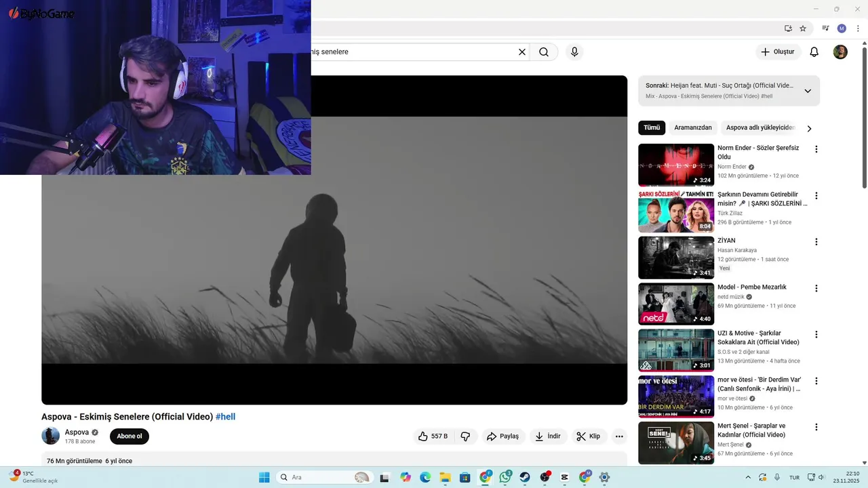Click the #hell hashtag link
868x488 pixels.
click(225, 417)
